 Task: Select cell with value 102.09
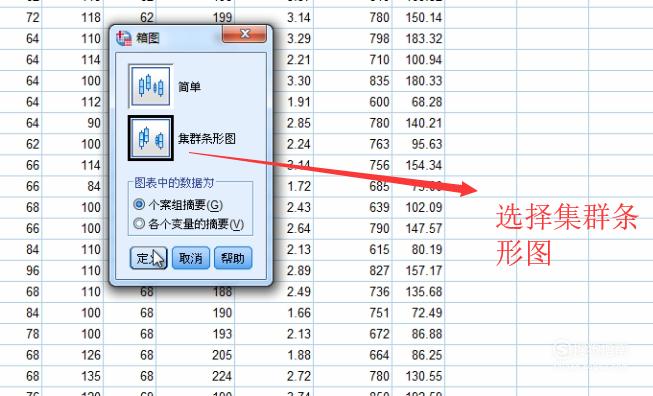click(419, 207)
